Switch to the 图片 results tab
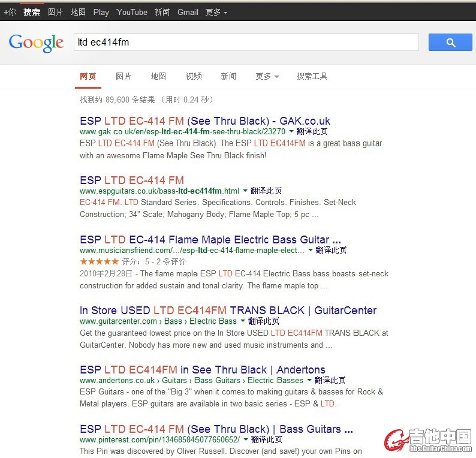This screenshot has height=458, width=476. tap(123, 76)
